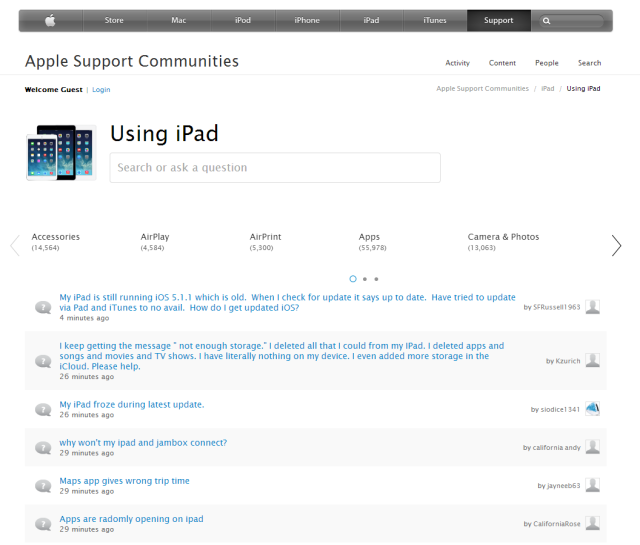Open post about ipad and jambox connecting
Screen dimensions: 640x545
coord(143,443)
